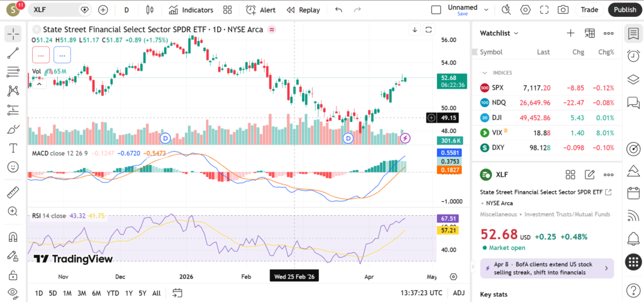This screenshot has width=644, height=302.
Task: Toggle the lock all drawings icon
Action: (x=13, y=275)
